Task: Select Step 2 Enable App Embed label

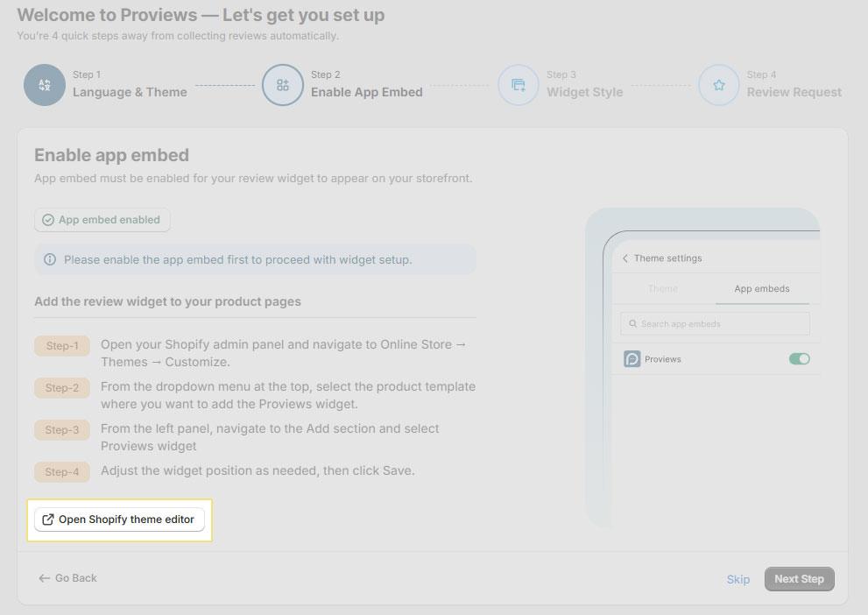Action: 366,84
